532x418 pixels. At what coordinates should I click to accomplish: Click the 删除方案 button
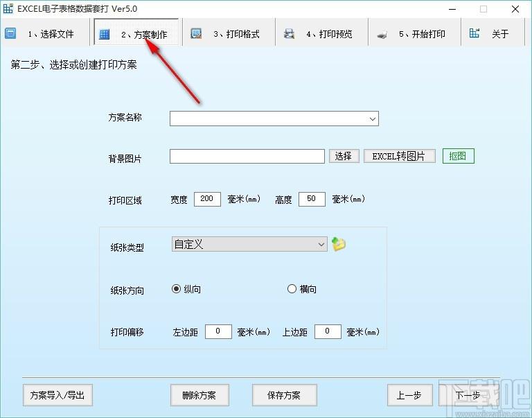tap(199, 395)
